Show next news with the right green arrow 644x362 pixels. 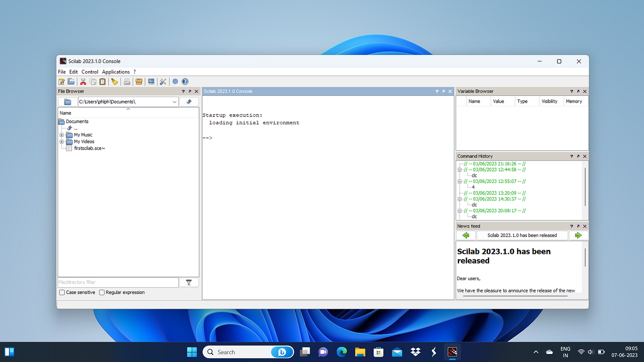[x=578, y=235]
